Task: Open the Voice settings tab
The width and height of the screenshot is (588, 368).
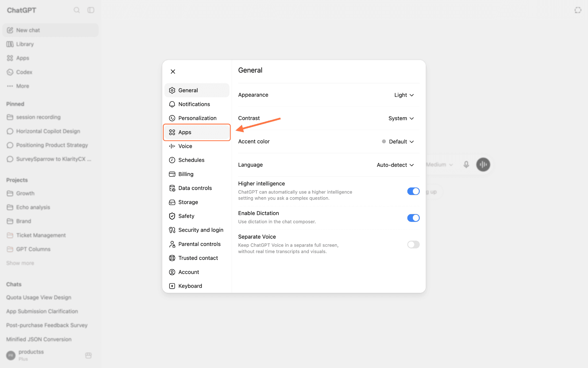Action: [x=197, y=146]
